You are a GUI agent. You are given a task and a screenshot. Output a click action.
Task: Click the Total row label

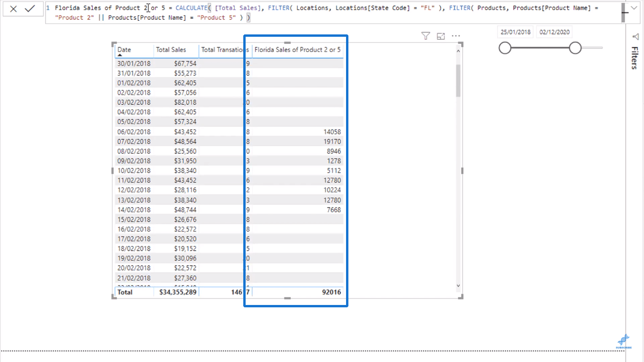[x=125, y=292]
